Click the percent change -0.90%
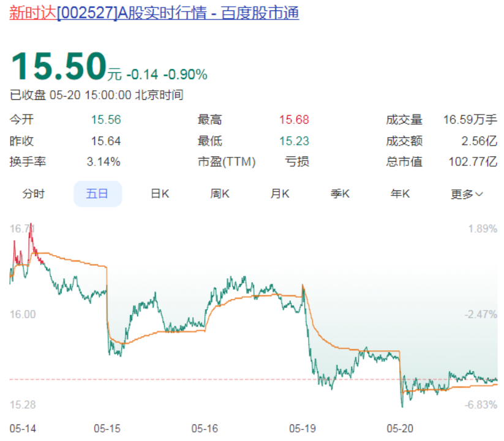 pyautogui.click(x=186, y=75)
